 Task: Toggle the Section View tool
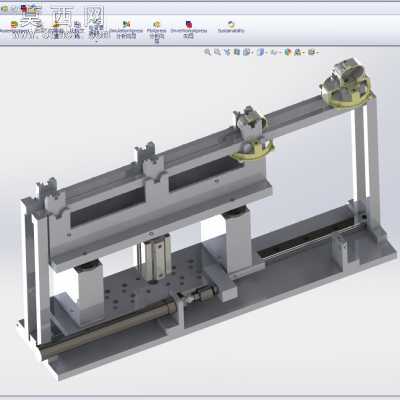[237, 52]
